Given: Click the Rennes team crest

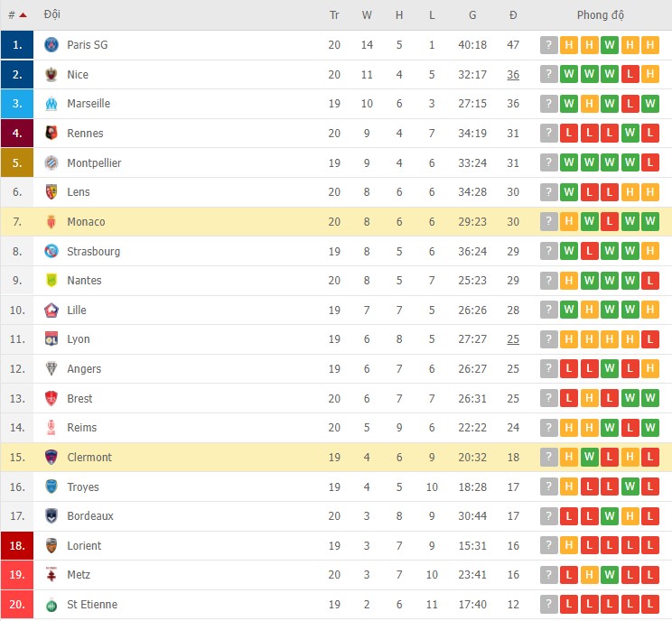Looking at the screenshot, I should click(51, 134).
